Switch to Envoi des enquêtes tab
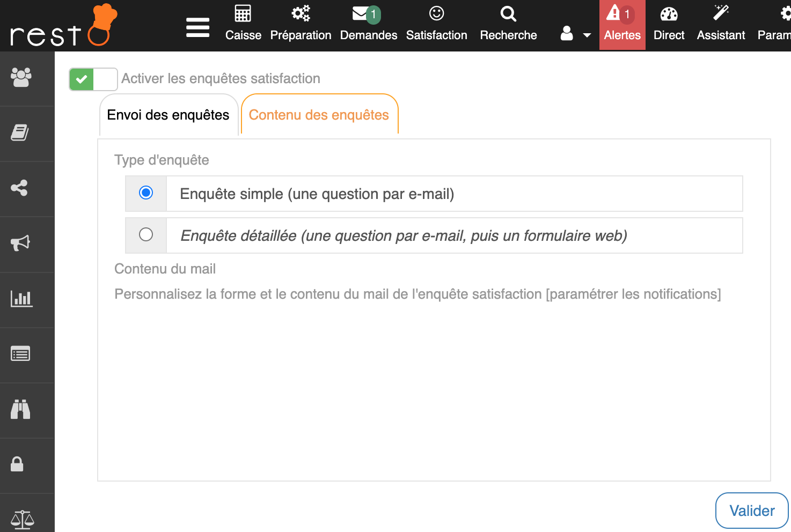791x532 pixels. point(168,115)
